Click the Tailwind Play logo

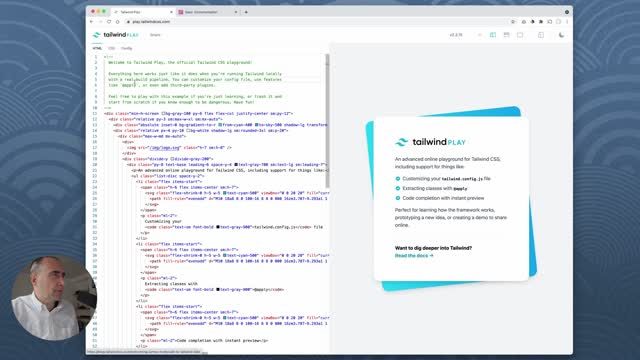coord(116,35)
